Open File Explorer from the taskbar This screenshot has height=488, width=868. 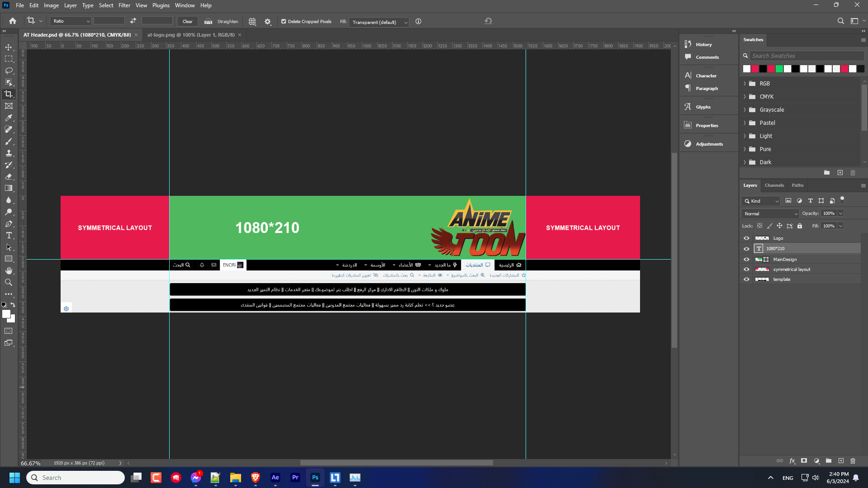[x=236, y=478]
